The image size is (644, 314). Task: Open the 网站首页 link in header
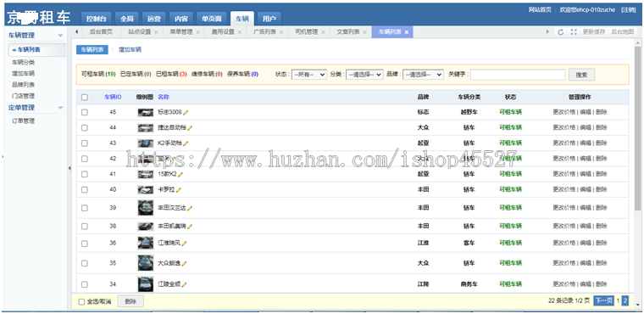[x=540, y=10]
